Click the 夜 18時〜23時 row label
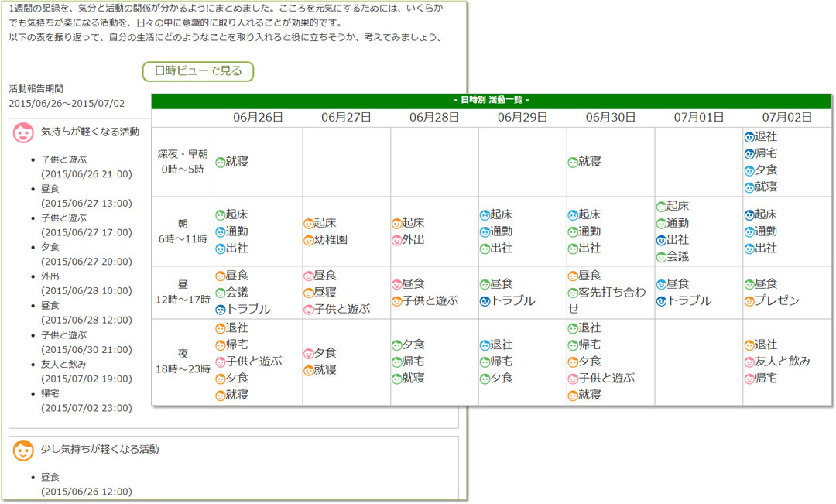This screenshot has height=504, width=836. [x=183, y=362]
